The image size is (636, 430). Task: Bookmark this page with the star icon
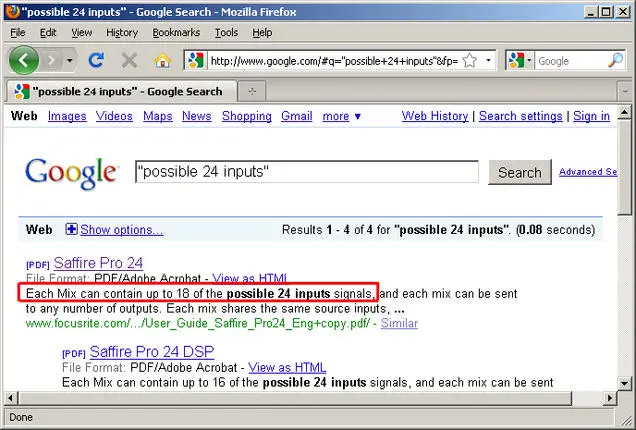[x=470, y=61]
